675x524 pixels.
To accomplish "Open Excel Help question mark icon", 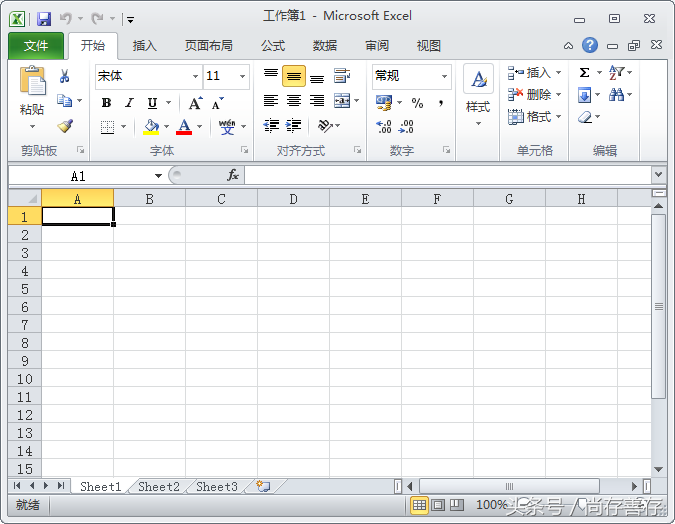I will pyautogui.click(x=590, y=45).
